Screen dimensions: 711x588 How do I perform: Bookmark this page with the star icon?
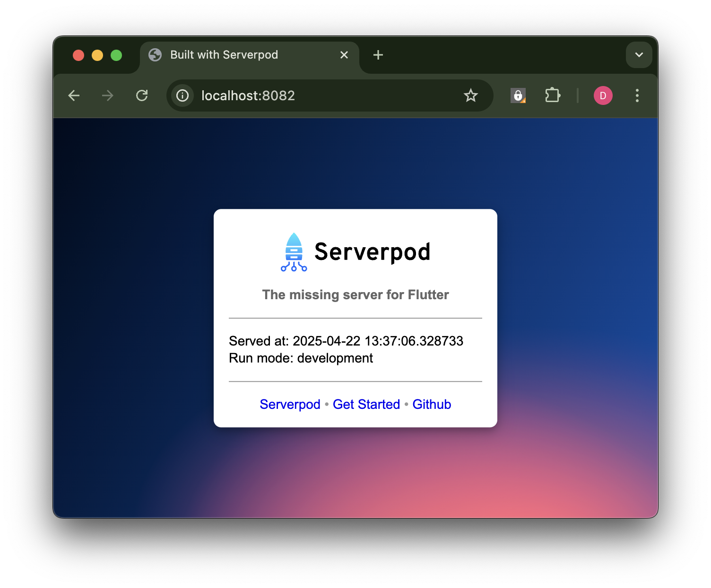tap(471, 95)
